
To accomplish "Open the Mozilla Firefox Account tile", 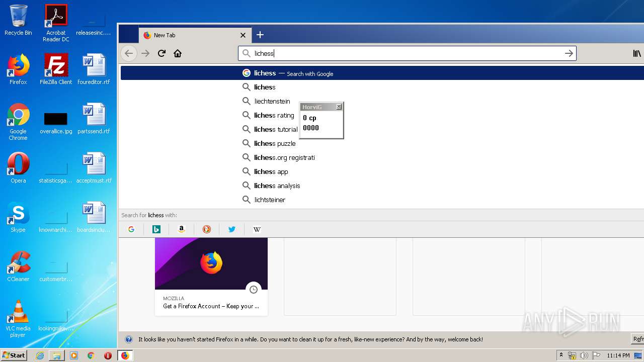I will [211, 277].
